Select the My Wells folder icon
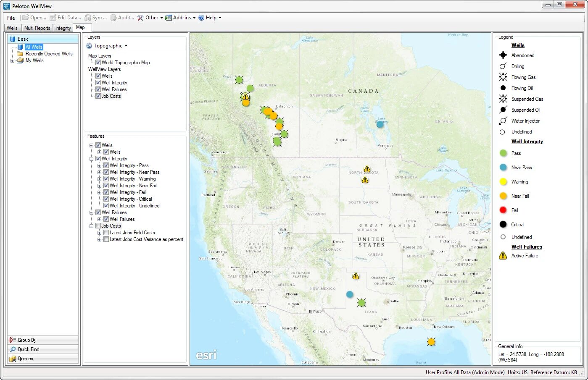The height and width of the screenshot is (380, 588). [20, 60]
